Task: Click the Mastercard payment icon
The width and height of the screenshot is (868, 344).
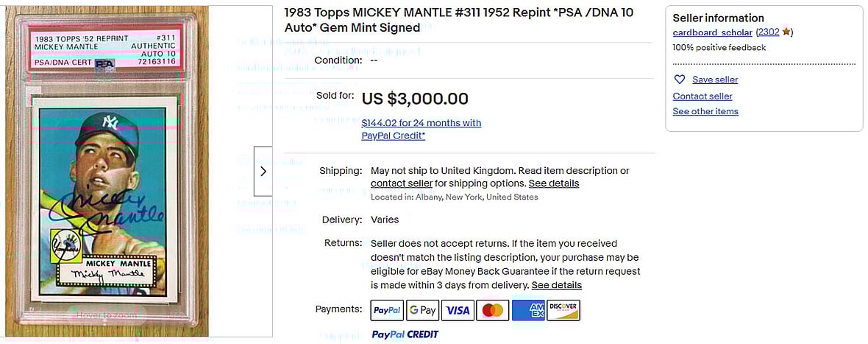Action: [493, 310]
